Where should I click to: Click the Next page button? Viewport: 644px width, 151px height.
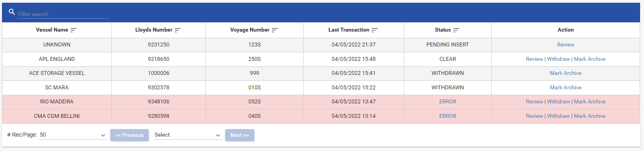[240, 135]
